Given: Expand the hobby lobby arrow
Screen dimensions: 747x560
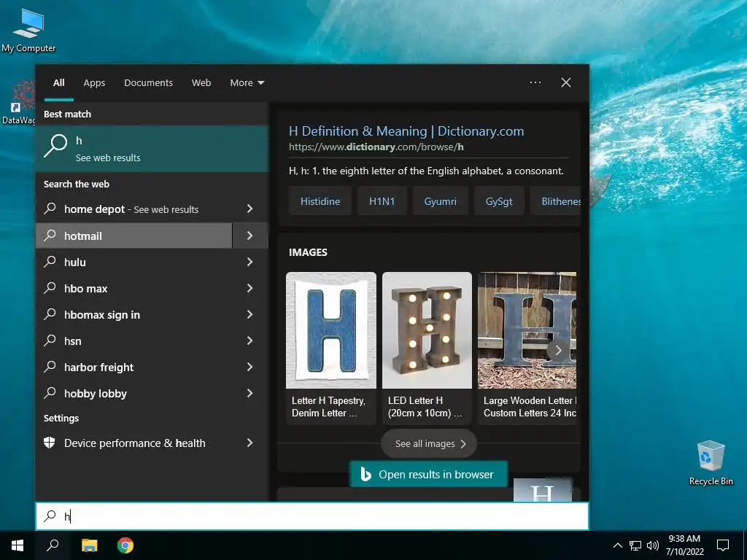Looking at the screenshot, I should [250, 393].
